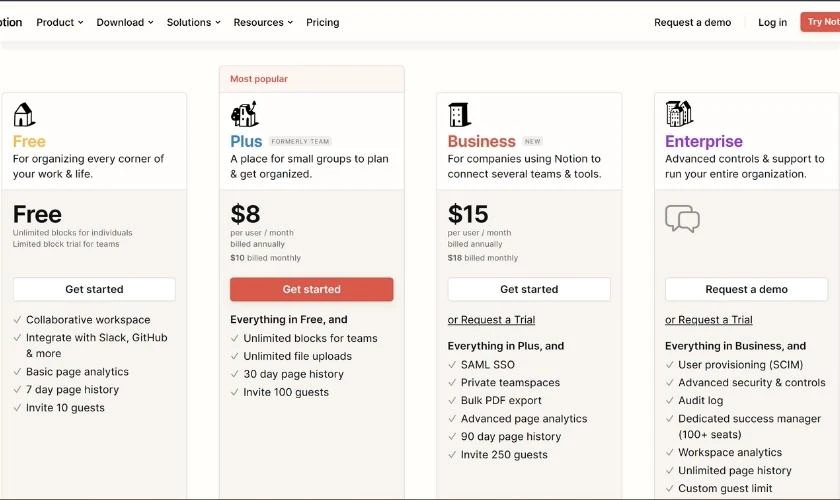Click the red Try Notion button
840x500 pixels.
coord(820,22)
